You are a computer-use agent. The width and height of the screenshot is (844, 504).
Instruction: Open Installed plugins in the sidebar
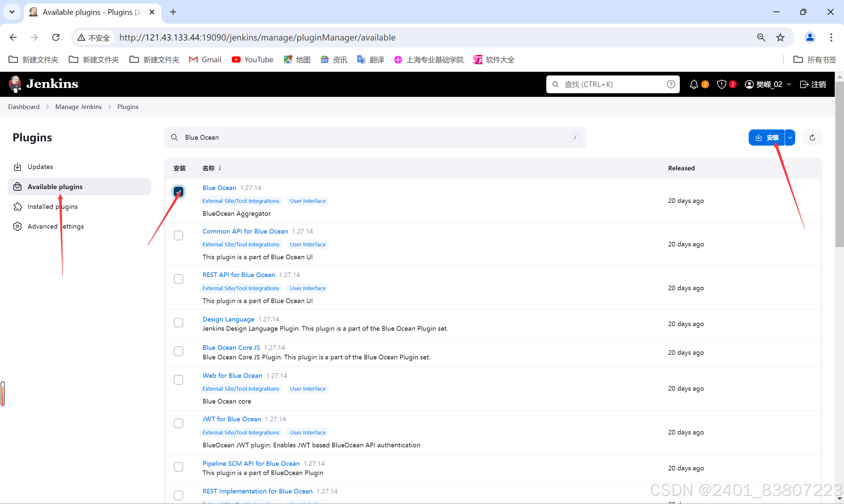tap(52, 206)
